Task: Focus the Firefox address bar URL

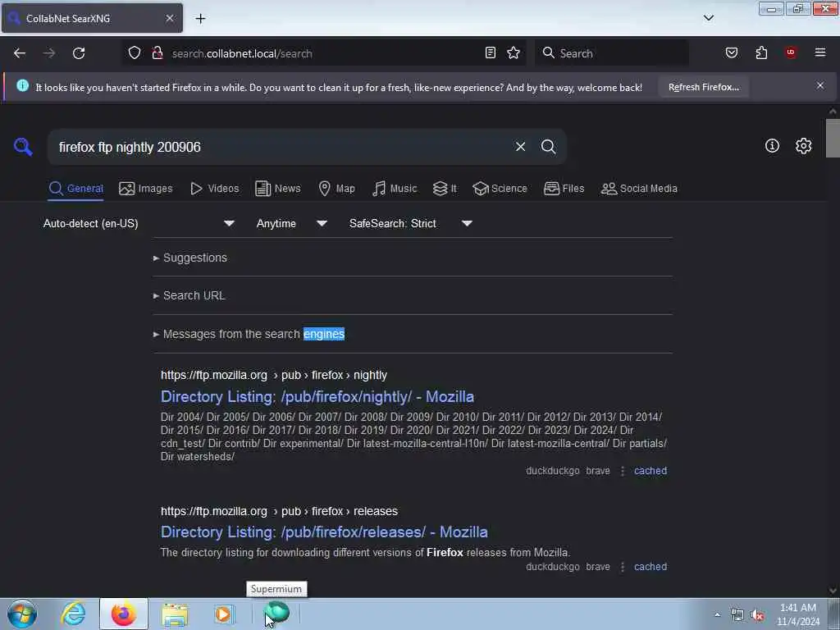Action: click(x=322, y=53)
